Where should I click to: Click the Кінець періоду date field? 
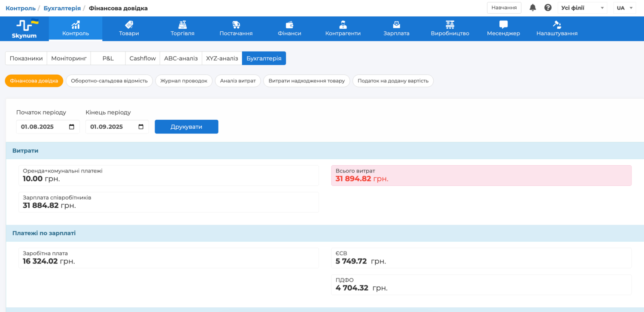click(x=112, y=127)
